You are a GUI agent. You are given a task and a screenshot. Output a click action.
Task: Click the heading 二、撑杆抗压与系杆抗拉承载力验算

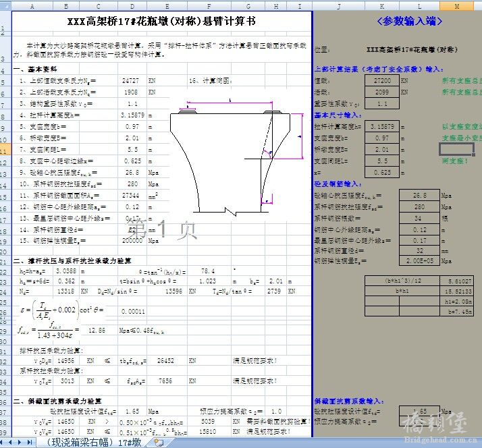[x=72, y=261]
